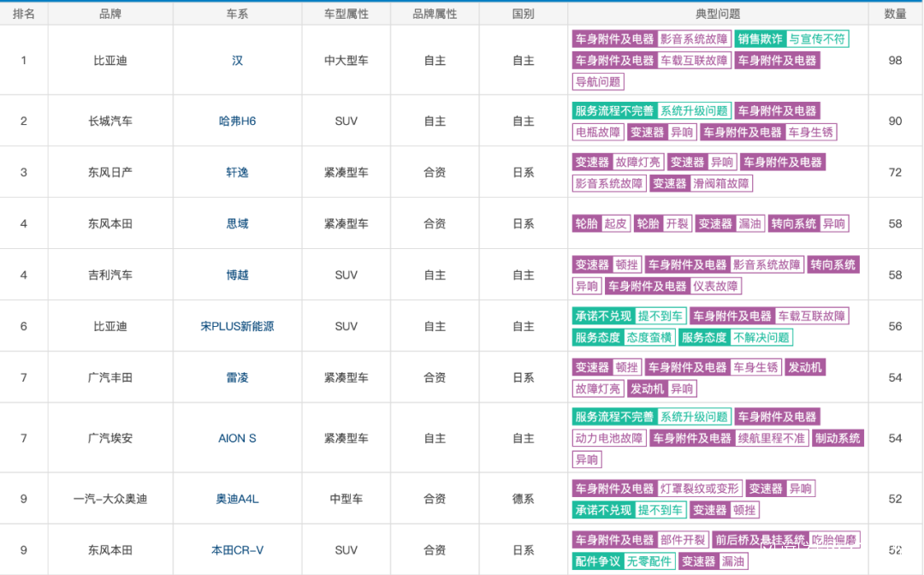924x575 pixels.
Task: Open the 雷凌 car series link
Action: click(x=237, y=377)
